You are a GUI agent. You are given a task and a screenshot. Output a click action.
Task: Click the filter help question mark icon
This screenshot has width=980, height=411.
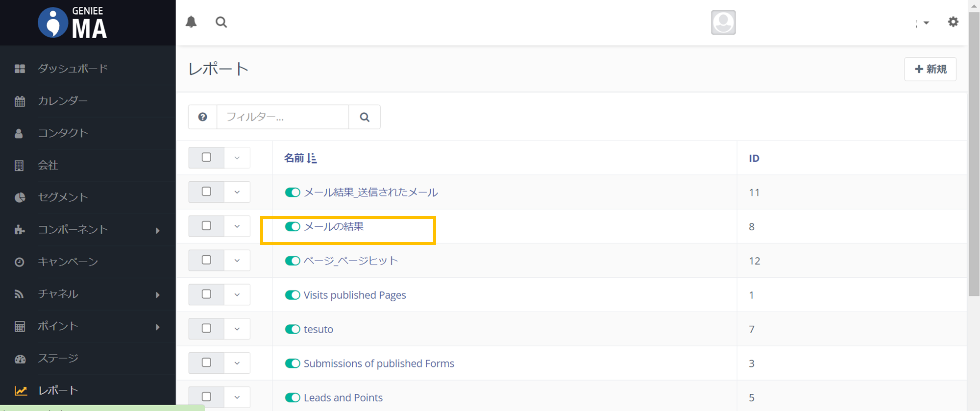[202, 117]
